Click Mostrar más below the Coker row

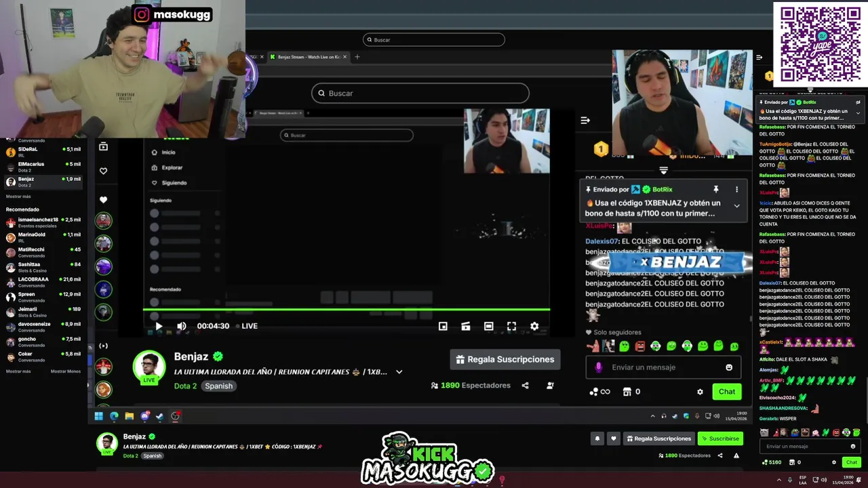tap(18, 371)
